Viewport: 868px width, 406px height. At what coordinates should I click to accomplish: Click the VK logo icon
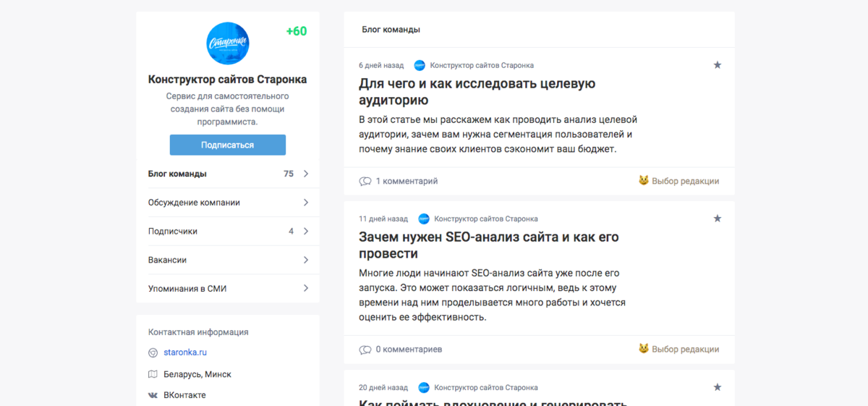(153, 396)
